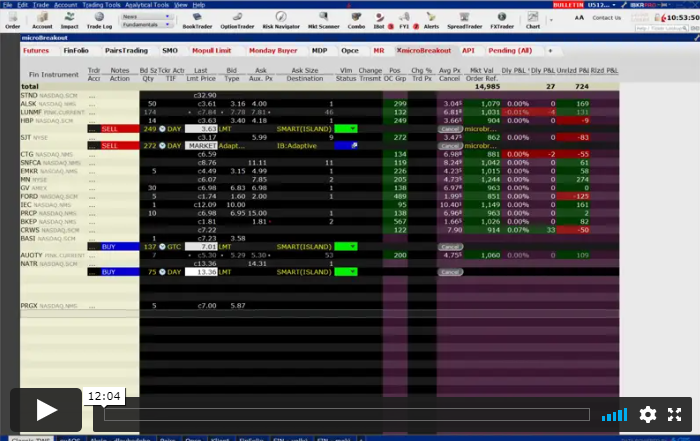
Task: Launch the SpreadTrader tool
Action: [464, 21]
